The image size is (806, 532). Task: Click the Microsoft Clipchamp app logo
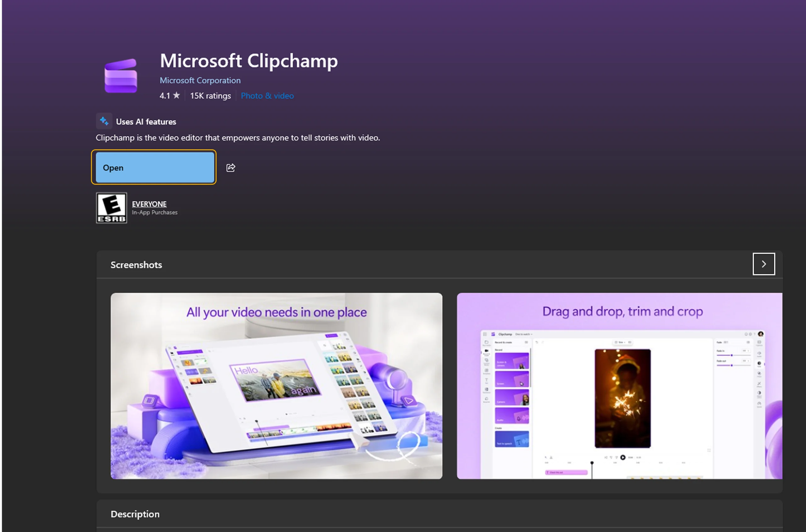click(x=121, y=76)
